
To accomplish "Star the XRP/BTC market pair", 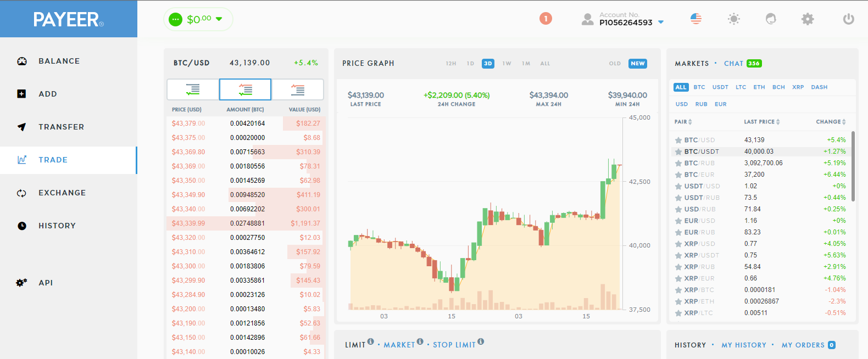I will 678,290.
